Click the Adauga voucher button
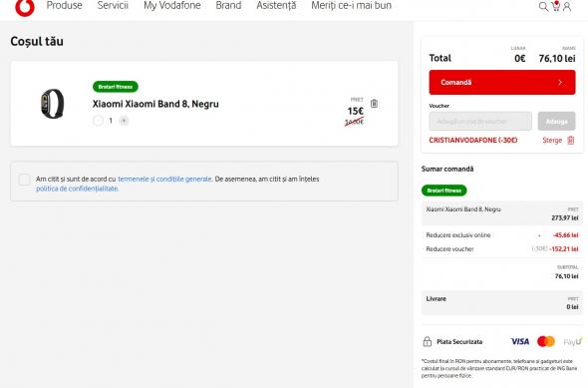 [556, 122]
